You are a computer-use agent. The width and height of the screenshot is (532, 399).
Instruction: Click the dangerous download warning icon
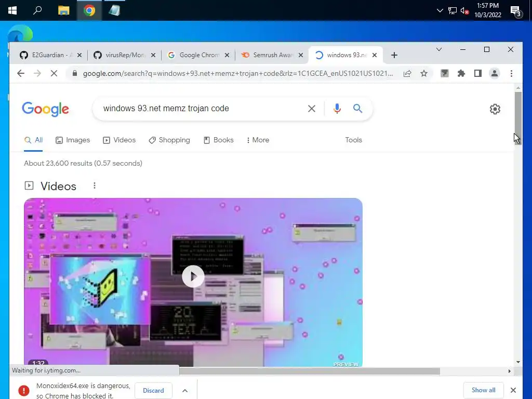pyautogui.click(x=24, y=391)
